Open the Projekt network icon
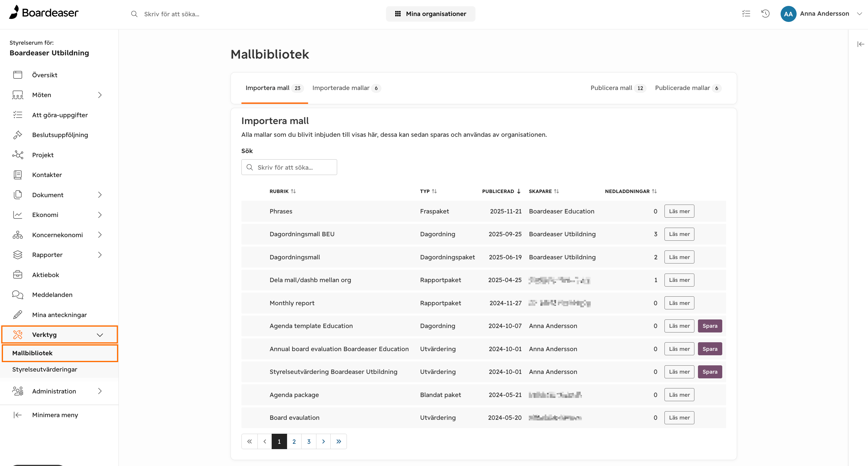The width and height of the screenshot is (868, 466). coord(17,155)
